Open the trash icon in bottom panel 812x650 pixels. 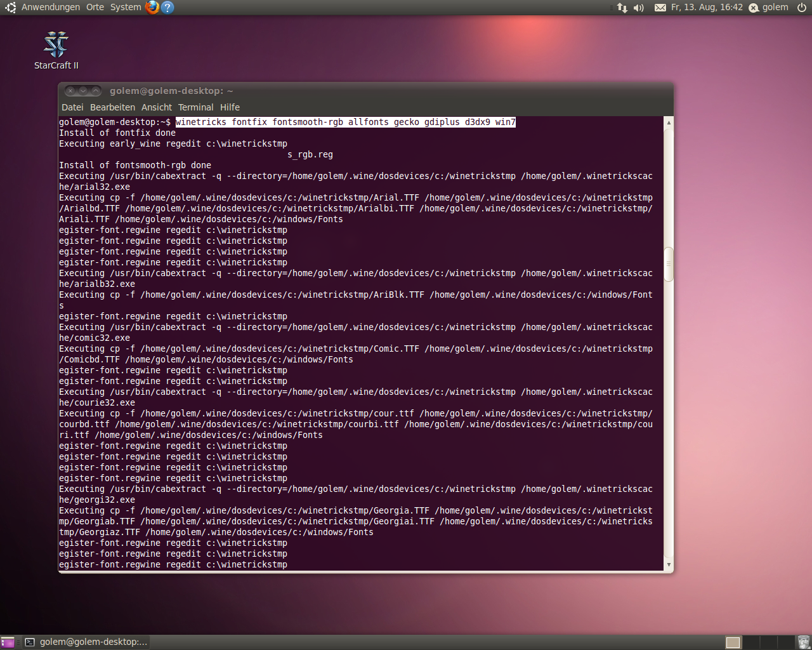803,642
